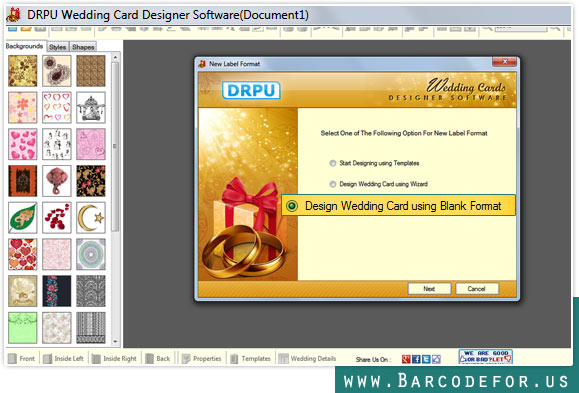Click backgrounds list down arrow
The width and height of the screenshot is (579, 393).
tap(115, 341)
